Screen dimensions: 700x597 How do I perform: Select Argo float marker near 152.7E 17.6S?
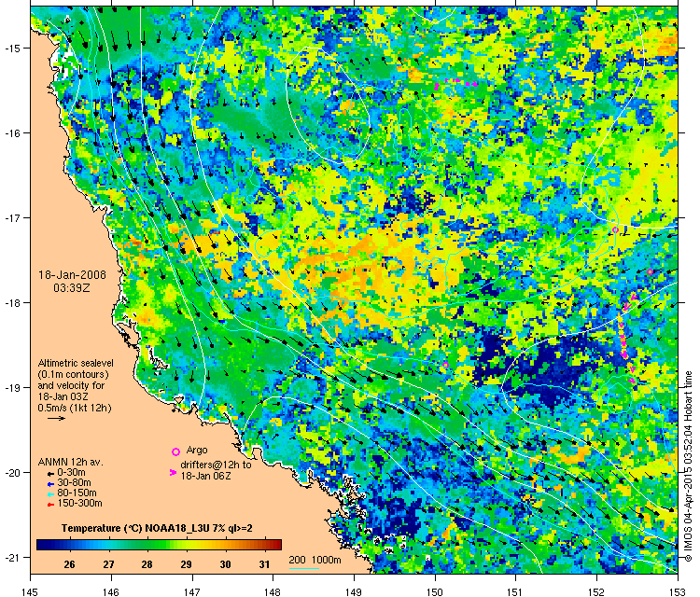[x=650, y=271]
